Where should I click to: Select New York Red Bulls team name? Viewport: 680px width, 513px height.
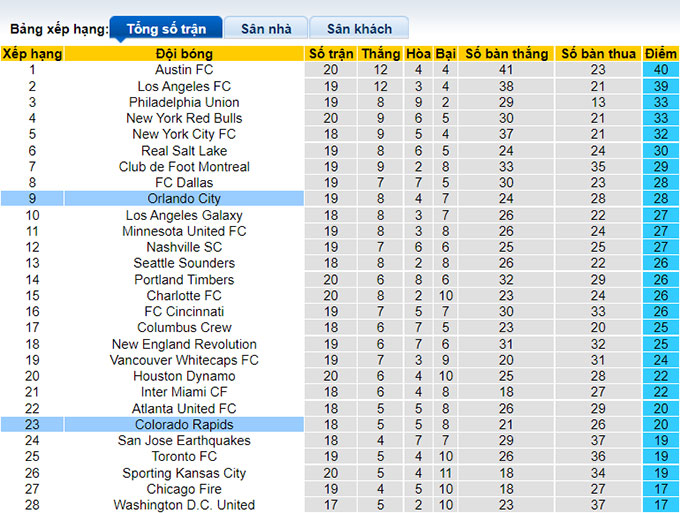tap(184, 118)
